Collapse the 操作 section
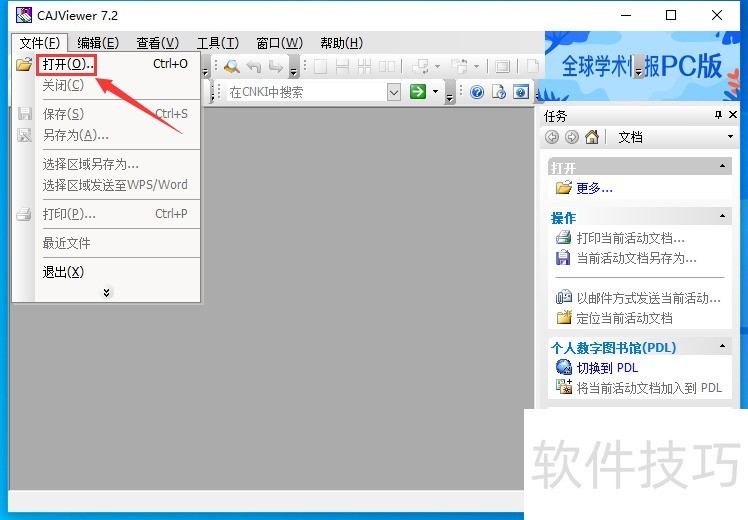Image resolution: width=748 pixels, height=520 pixels. 722,216
